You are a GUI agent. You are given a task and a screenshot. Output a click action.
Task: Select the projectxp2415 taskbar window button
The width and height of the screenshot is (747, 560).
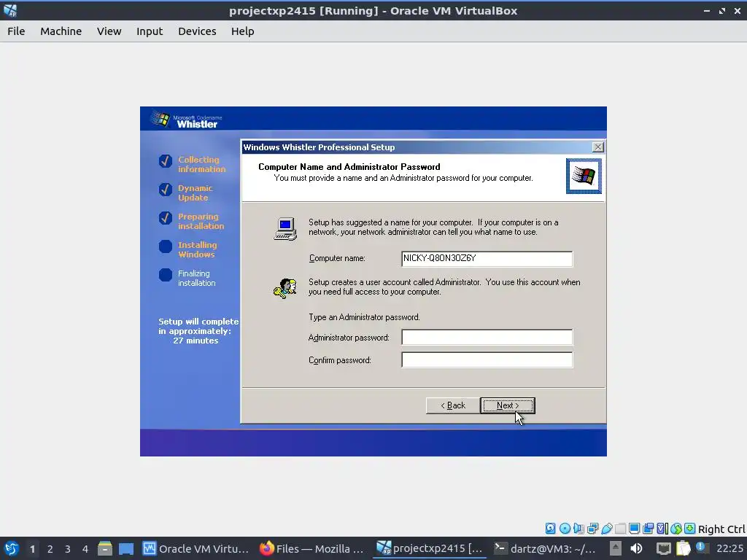coord(429,548)
